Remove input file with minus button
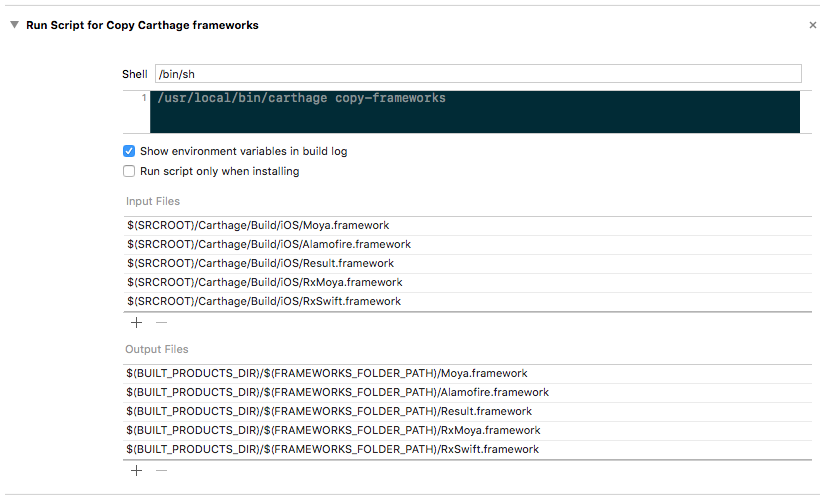This screenshot has height=501, width=825. 161,322
